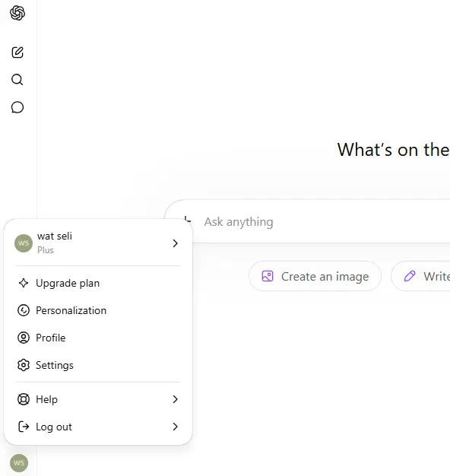Image resolution: width=450 pixels, height=476 pixels.
Task: Click the gear icon beside Settings
Action: click(24, 365)
